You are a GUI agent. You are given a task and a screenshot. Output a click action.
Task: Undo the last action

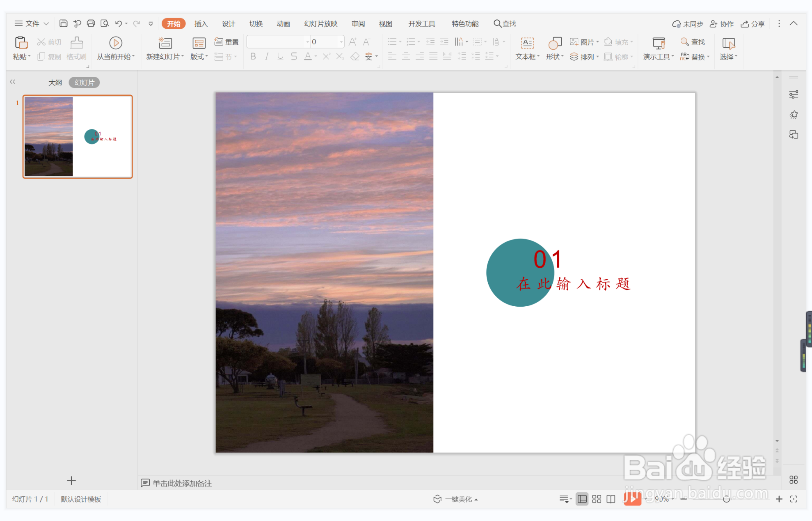click(118, 23)
